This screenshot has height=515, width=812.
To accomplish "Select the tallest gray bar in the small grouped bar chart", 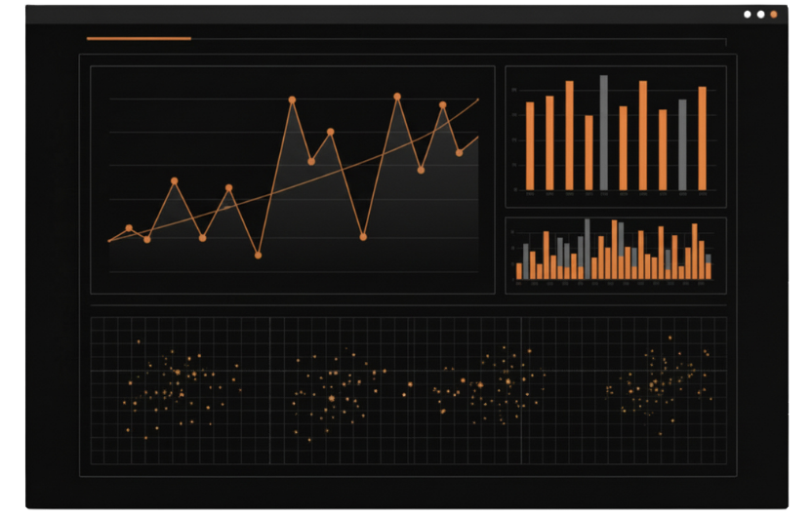I will [587, 250].
